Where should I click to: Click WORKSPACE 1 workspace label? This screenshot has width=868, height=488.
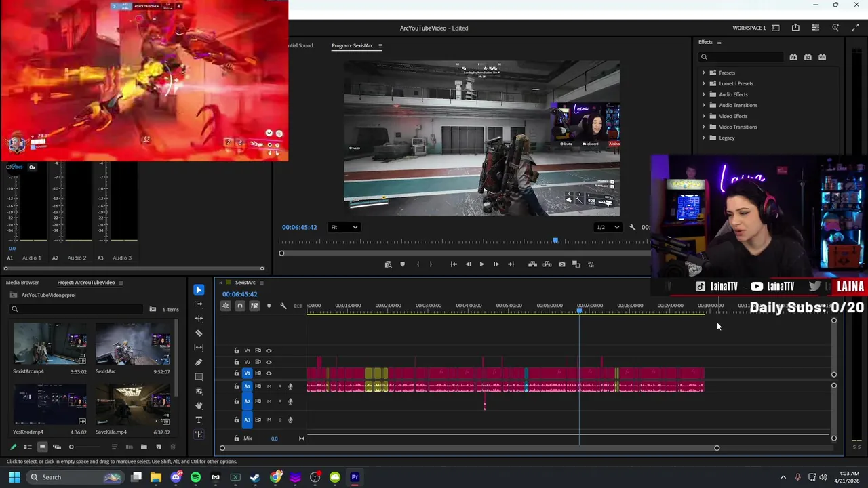pos(749,28)
